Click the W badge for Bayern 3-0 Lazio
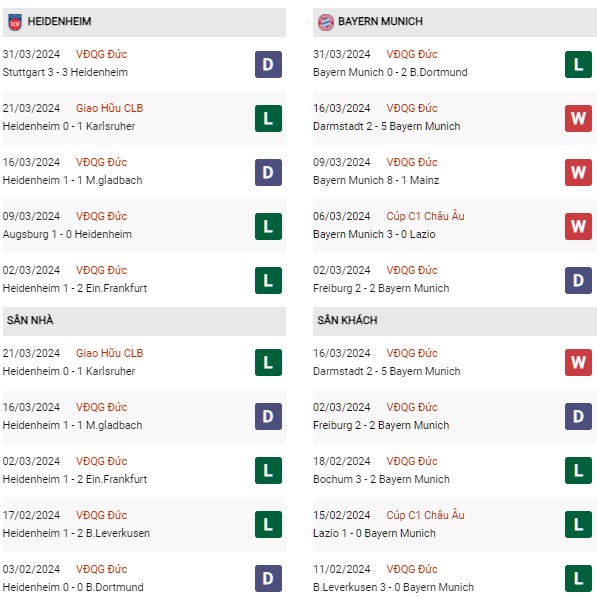The image size is (597, 598). [x=578, y=227]
